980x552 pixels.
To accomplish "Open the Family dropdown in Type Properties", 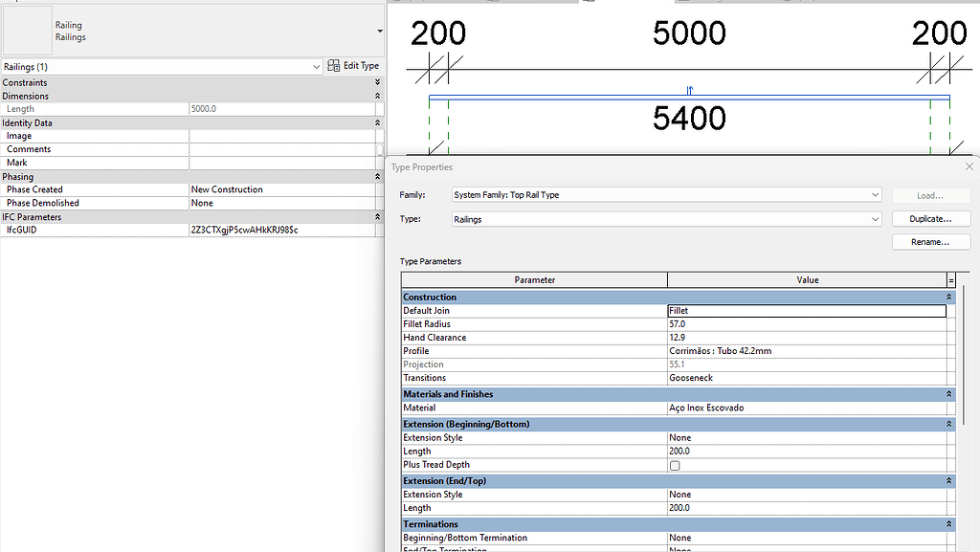I will [x=877, y=194].
